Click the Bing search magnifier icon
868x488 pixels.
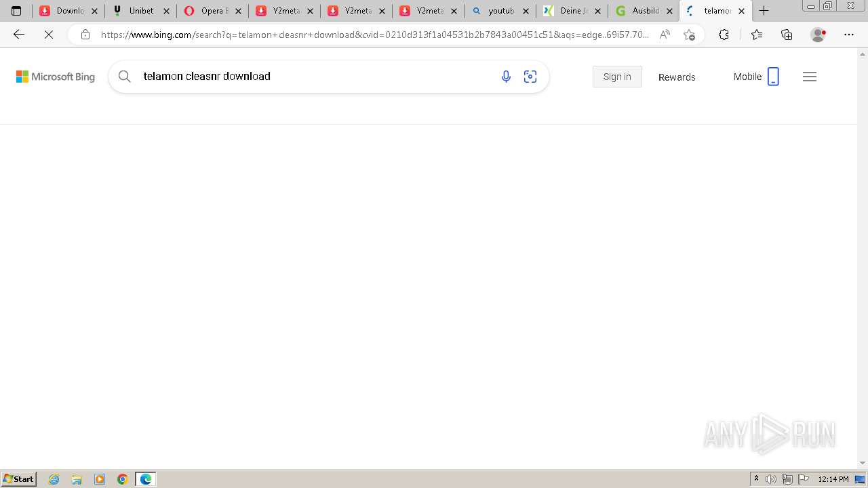125,77
